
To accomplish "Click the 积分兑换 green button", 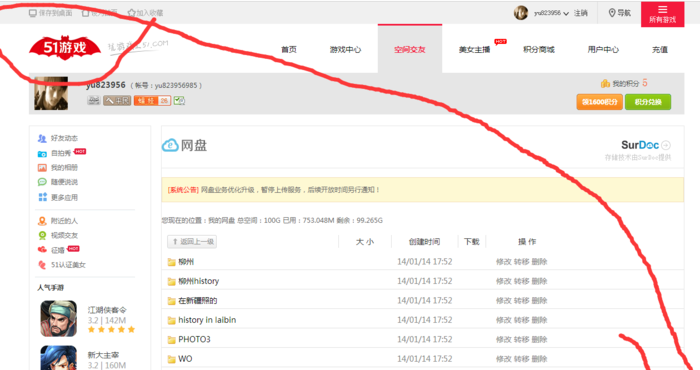I will click(x=648, y=102).
